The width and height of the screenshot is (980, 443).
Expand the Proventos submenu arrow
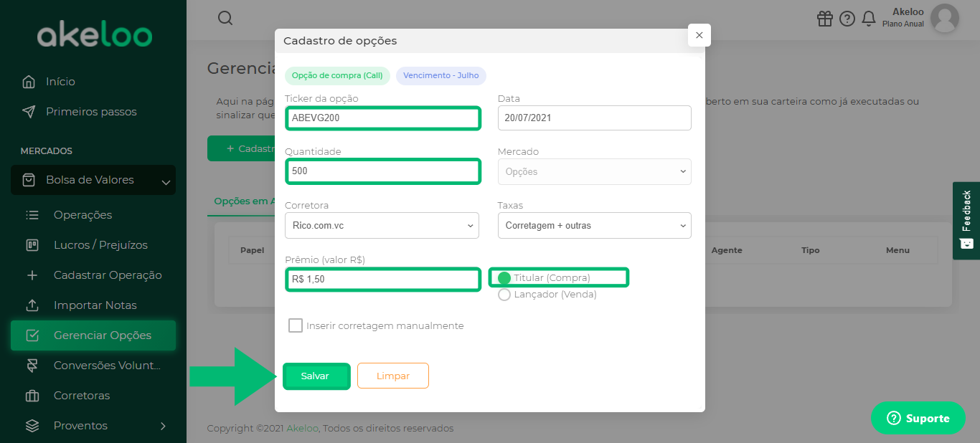(x=163, y=426)
